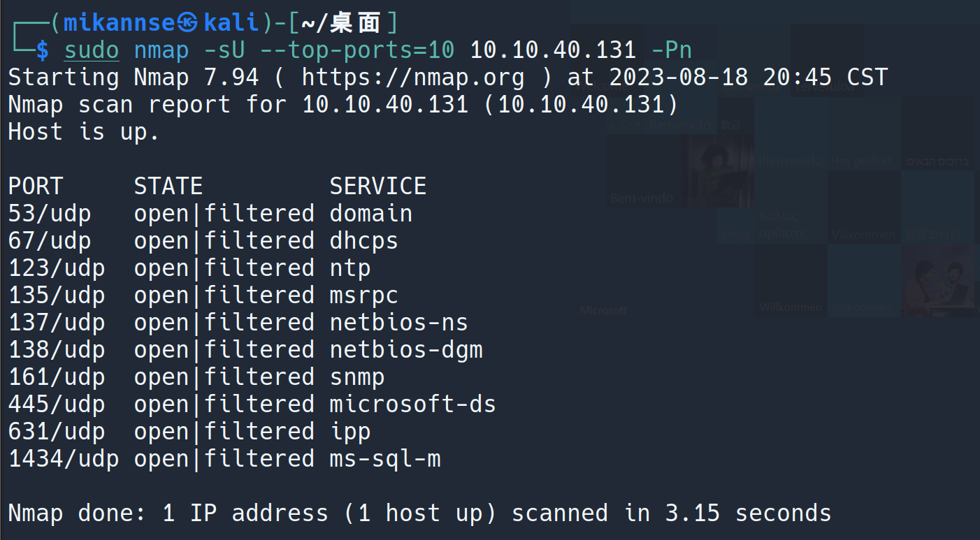Click the ms-sql-m service name
980x540 pixels.
[384, 458]
